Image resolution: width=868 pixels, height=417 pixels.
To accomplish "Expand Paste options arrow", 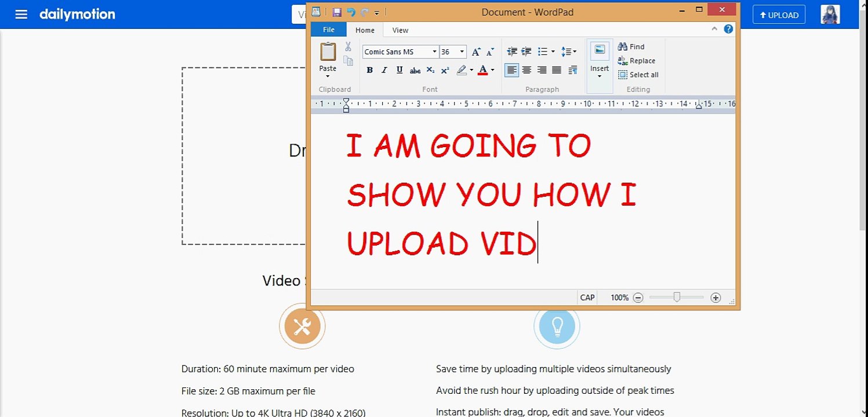I will pos(328,76).
